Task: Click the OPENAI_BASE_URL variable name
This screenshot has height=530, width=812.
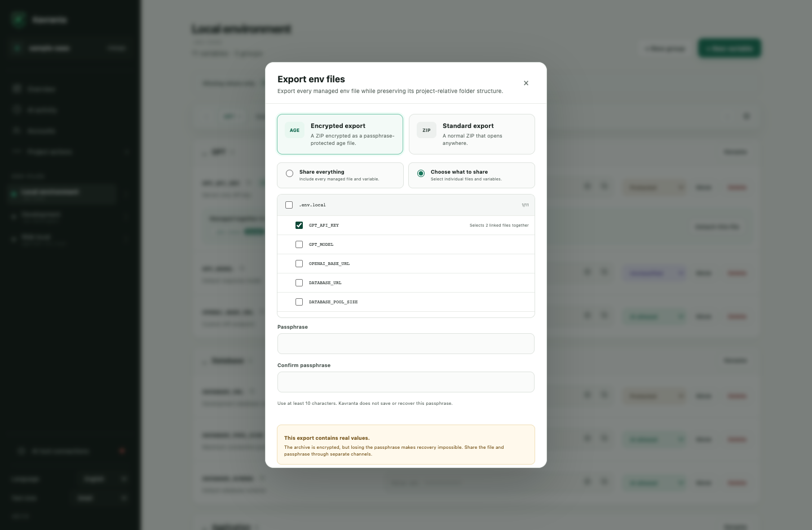Action: point(329,264)
